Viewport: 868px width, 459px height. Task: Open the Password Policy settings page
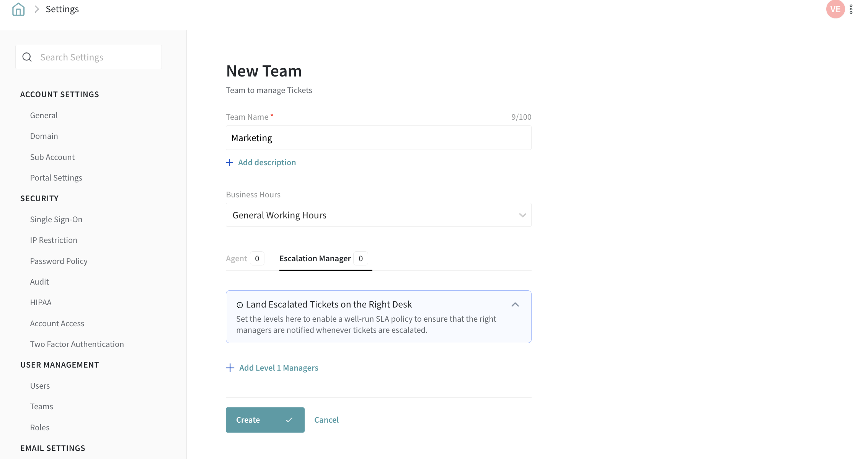point(59,261)
